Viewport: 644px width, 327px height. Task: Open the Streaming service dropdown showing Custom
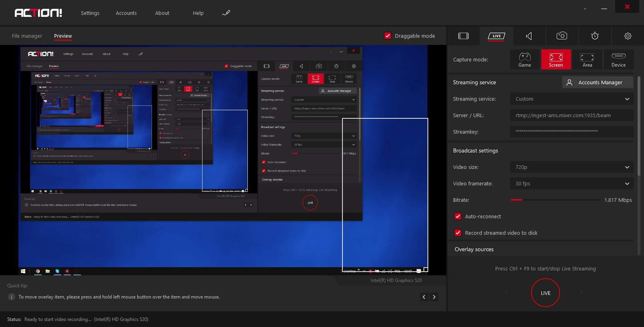click(572, 99)
